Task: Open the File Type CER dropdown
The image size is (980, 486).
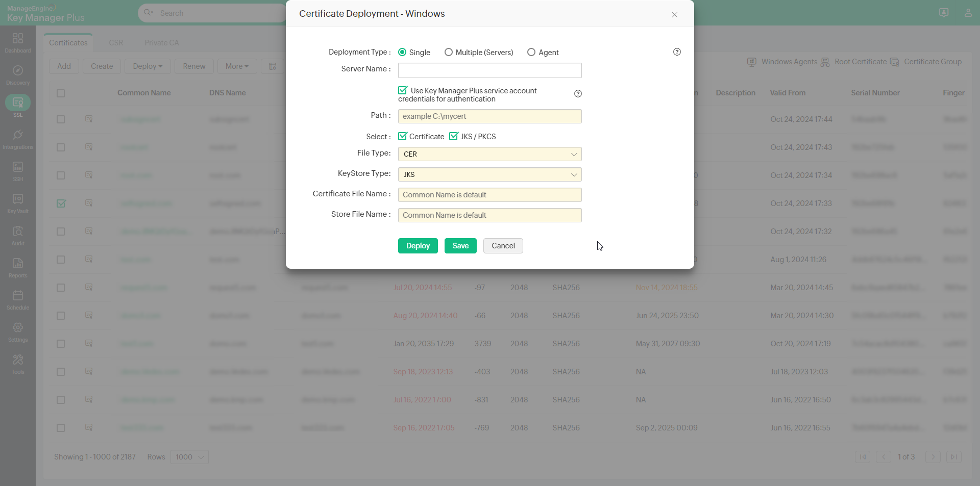Action: coord(490,154)
